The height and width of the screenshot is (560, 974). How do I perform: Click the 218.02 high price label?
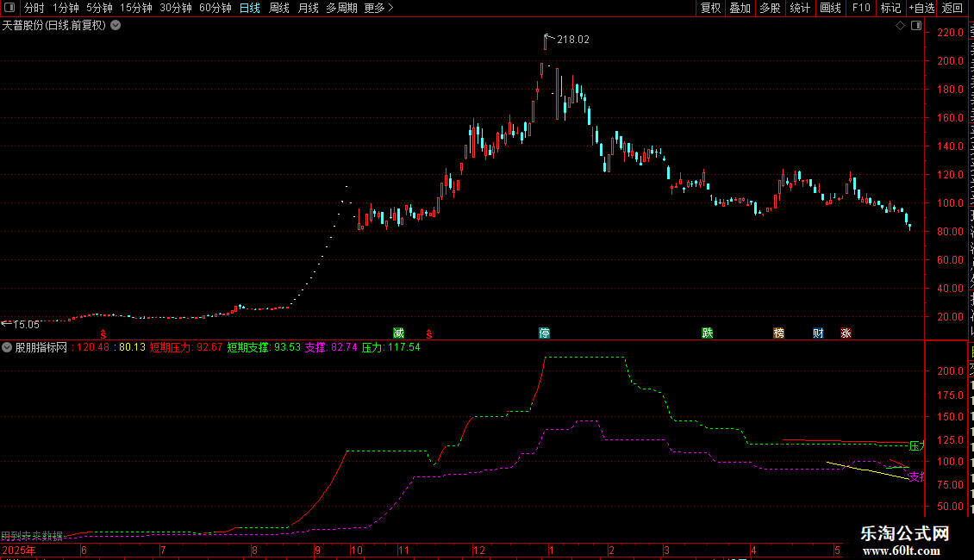572,40
